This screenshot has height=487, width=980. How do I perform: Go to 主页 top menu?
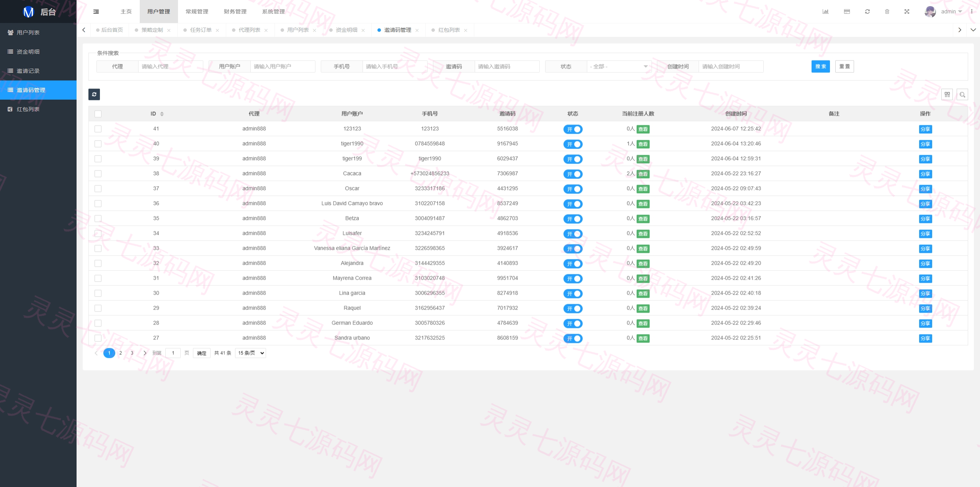[126, 11]
